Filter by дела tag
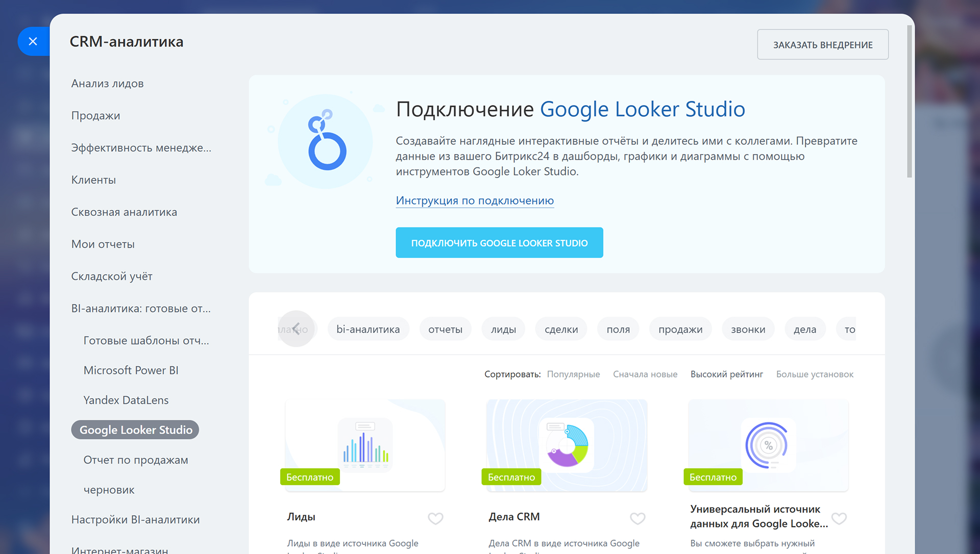Image resolution: width=980 pixels, height=554 pixels. [805, 330]
